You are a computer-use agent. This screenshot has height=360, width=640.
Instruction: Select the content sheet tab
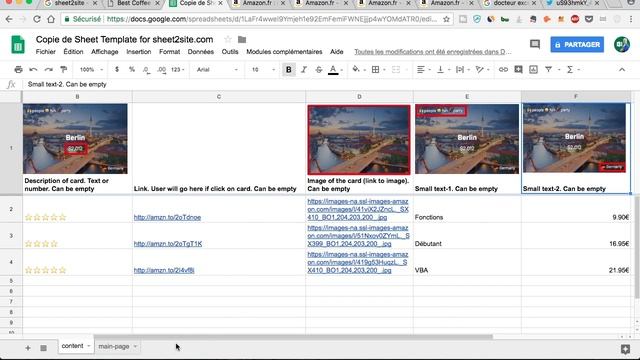pos(72,346)
